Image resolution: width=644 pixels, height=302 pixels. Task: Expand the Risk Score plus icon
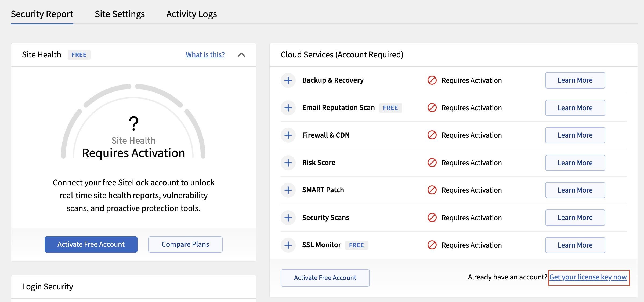[288, 163]
